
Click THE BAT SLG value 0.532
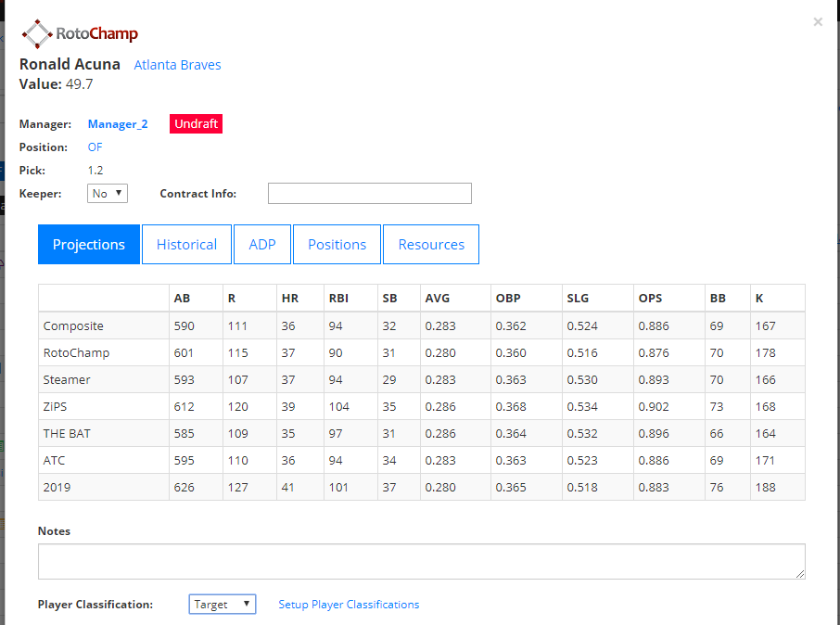pyautogui.click(x=581, y=433)
